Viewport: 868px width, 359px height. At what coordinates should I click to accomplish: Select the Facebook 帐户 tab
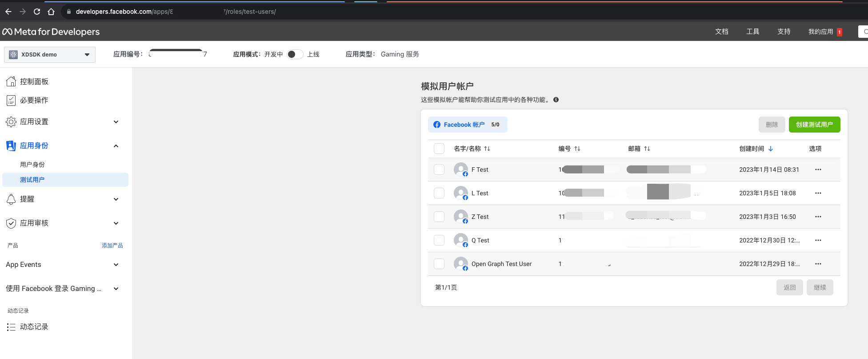click(468, 125)
